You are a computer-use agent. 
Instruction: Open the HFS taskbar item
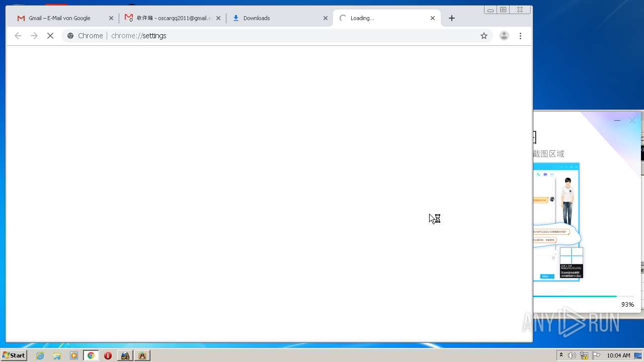click(x=125, y=355)
